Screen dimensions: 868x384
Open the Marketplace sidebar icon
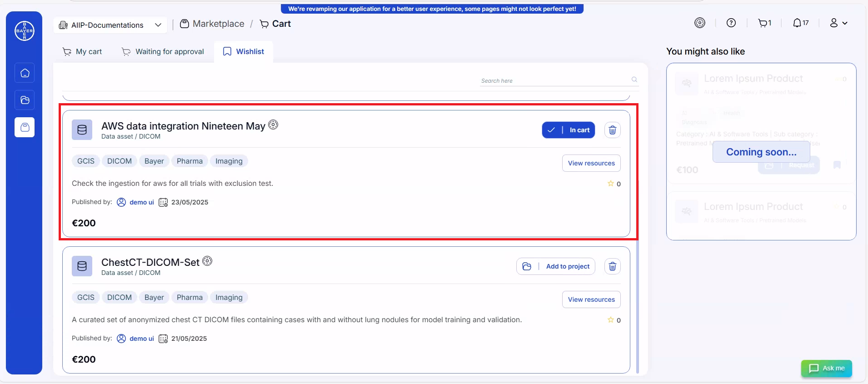(25, 127)
